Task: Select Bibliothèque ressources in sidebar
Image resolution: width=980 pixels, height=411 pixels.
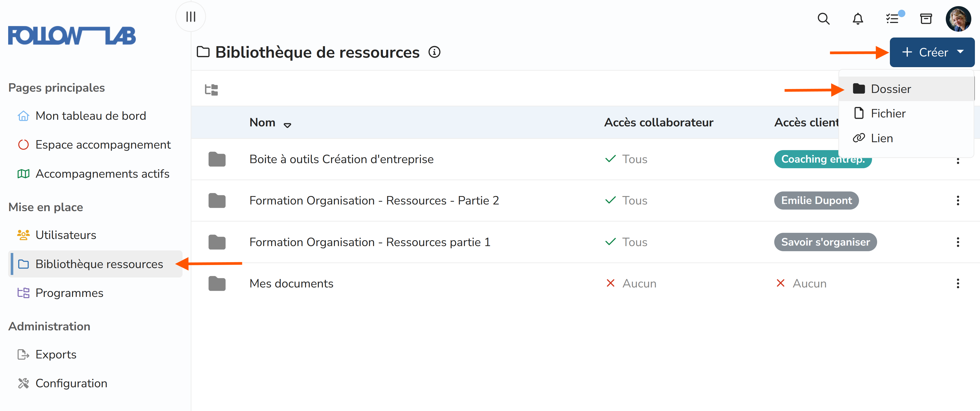Action: (95, 264)
